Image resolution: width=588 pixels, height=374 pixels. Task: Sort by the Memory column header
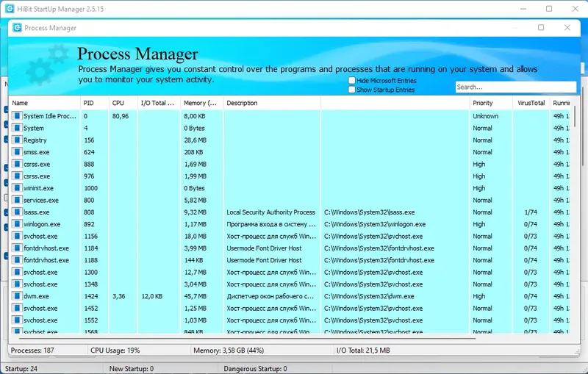coord(201,103)
